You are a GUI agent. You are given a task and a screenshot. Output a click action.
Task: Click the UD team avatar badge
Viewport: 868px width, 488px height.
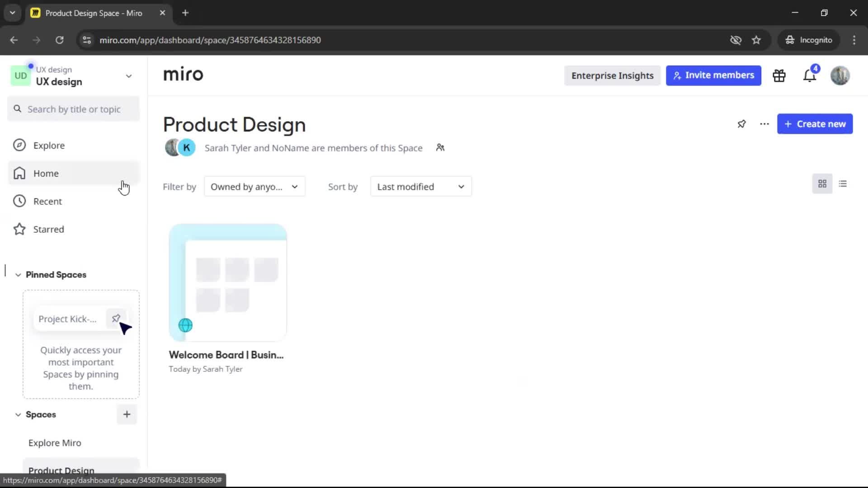coord(20,76)
